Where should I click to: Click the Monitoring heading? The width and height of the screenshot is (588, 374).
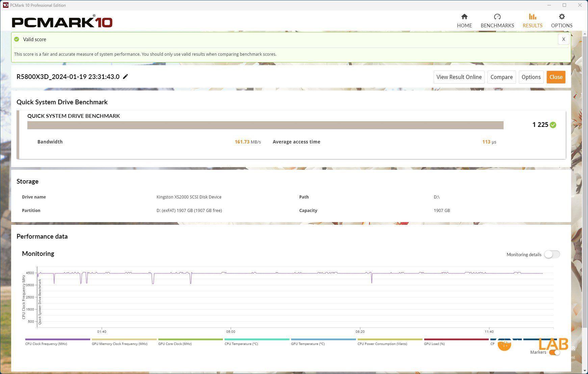tap(38, 253)
